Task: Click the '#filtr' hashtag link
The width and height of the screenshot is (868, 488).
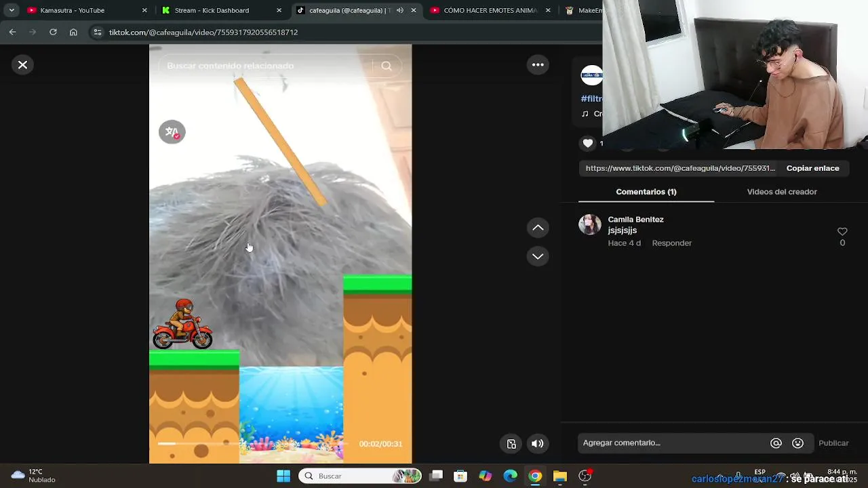Action: tap(591, 99)
